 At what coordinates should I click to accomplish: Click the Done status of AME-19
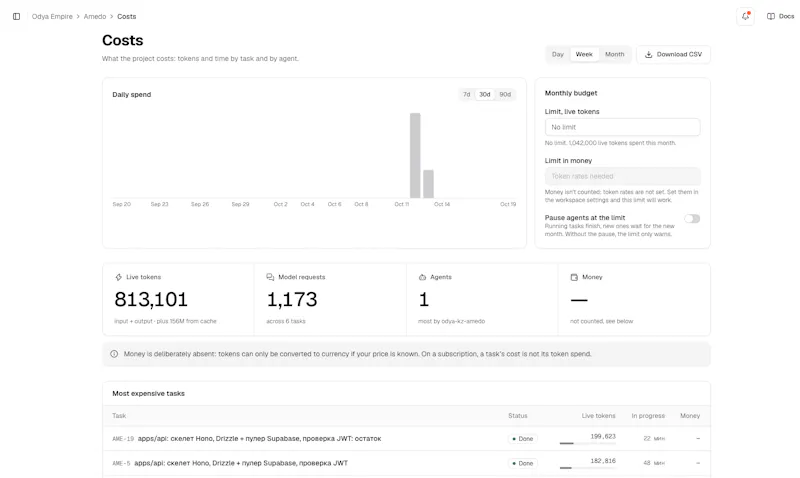pyautogui.click(x=522, y=439)
